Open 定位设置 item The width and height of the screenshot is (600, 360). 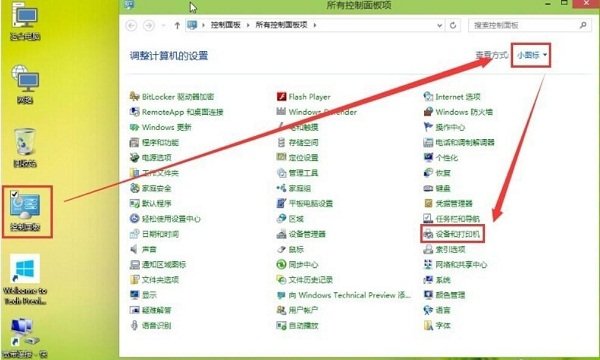pos(297,158)
